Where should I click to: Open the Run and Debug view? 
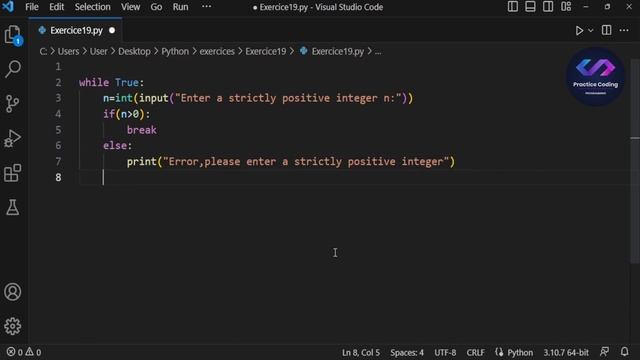point(13,138)
